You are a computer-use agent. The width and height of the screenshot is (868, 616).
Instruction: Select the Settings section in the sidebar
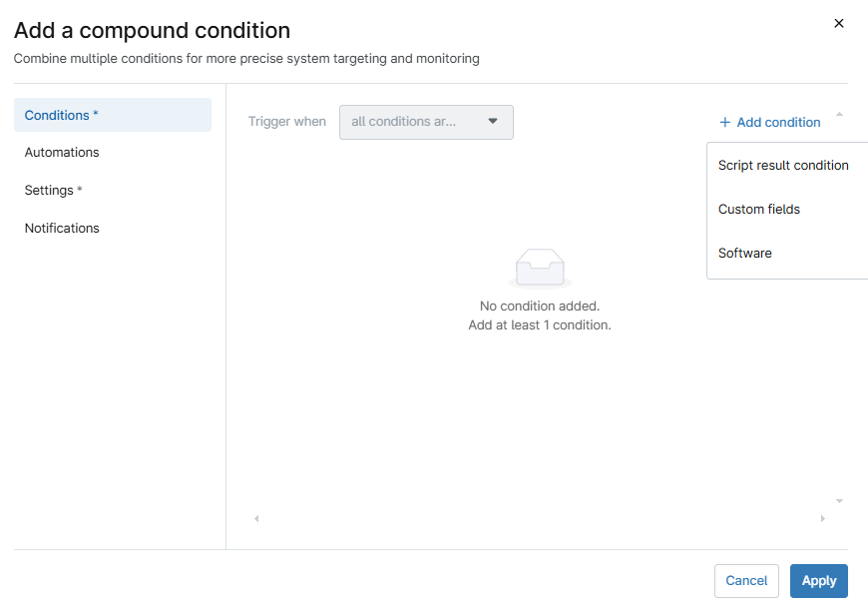pos(53,190)
